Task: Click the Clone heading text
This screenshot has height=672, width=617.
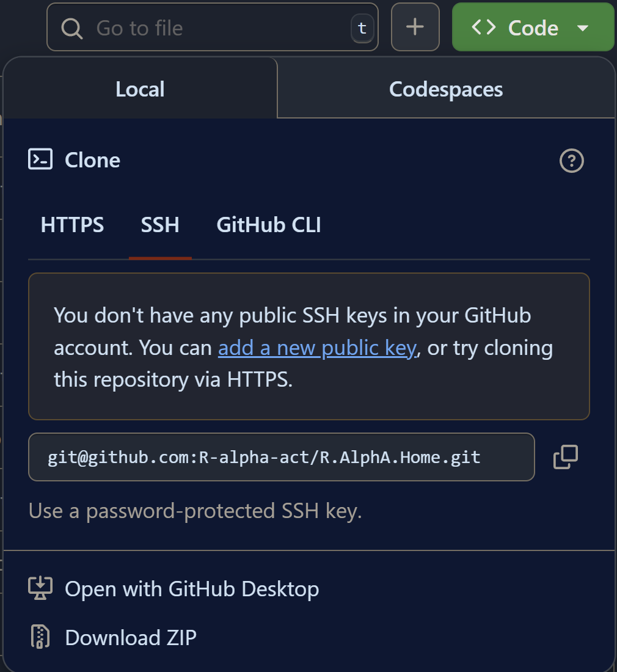Action: tap(93, 160)
